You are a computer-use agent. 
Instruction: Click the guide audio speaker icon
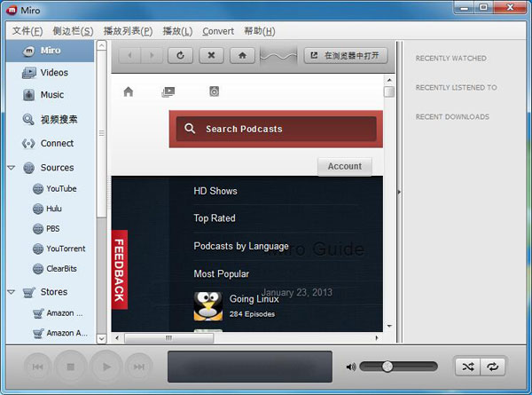point(214,91)
